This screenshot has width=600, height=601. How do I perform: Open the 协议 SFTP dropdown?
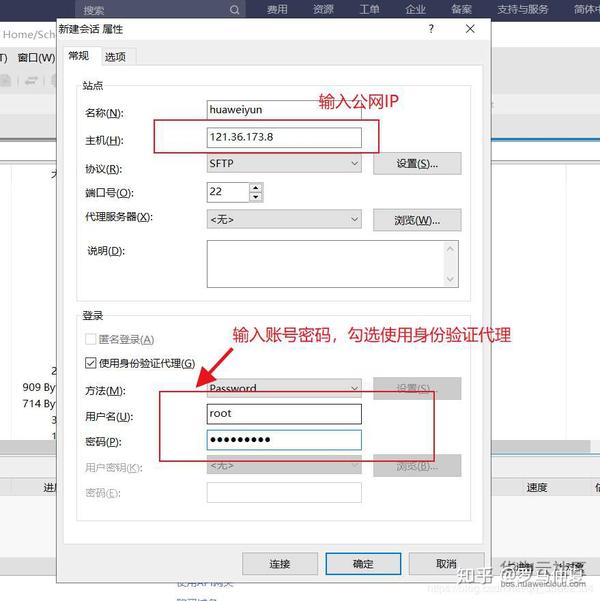pos(284,164)
